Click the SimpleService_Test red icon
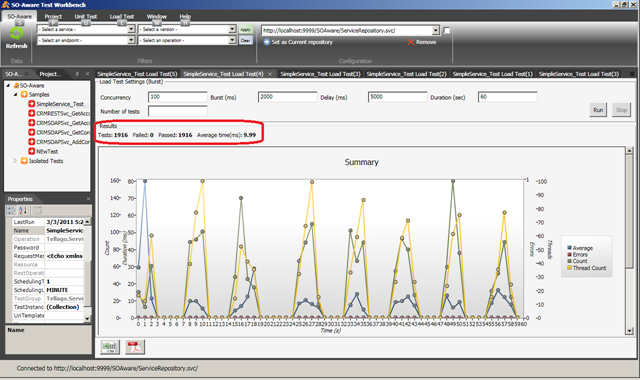The height and width of the screenshot is (380, 640). (x=31, y=104)
